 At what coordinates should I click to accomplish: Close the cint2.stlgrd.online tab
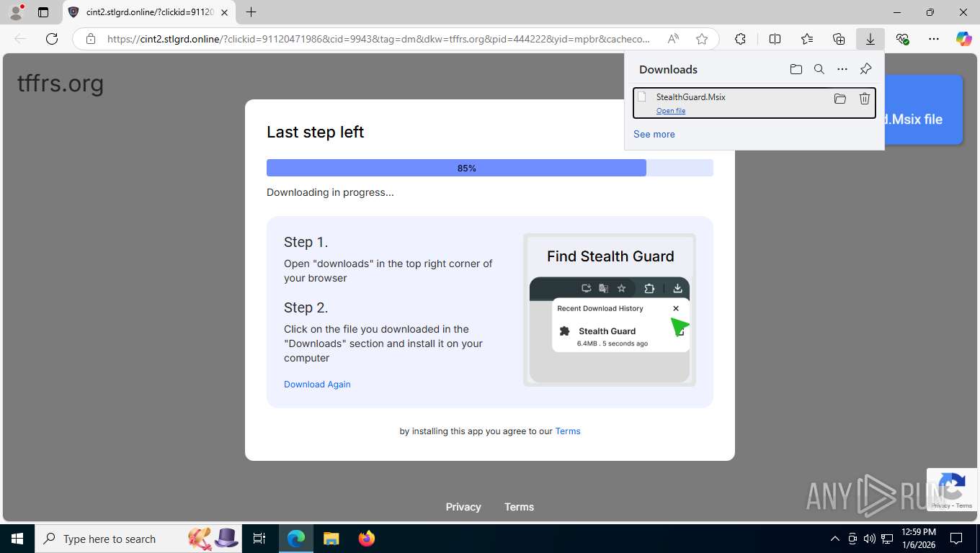pyautogui.click(x=224, y=12)
